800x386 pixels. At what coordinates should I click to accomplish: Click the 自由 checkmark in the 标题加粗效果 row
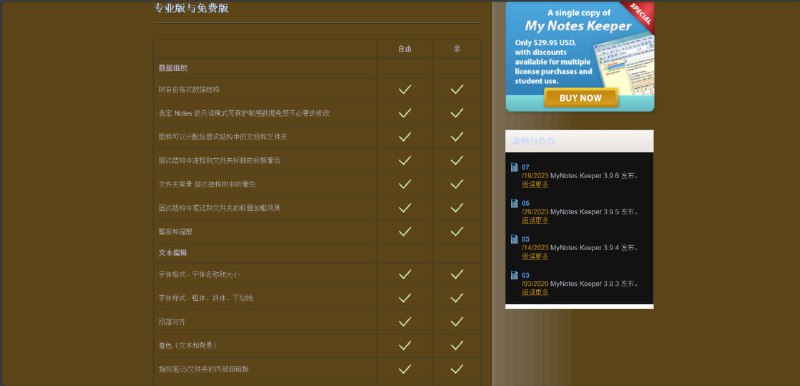click(x=405, y=208)
